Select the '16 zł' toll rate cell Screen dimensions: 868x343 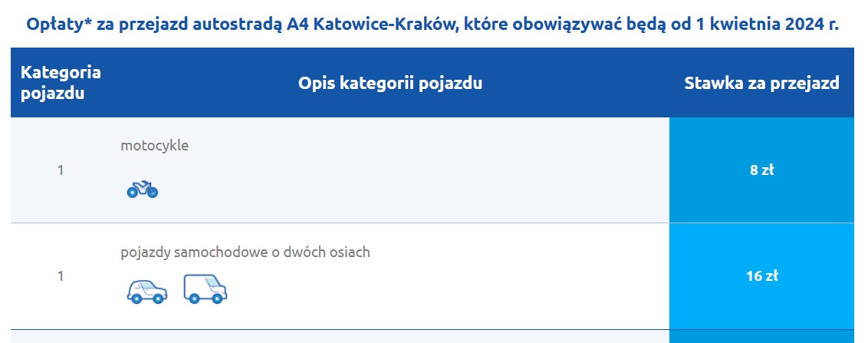pyautogui.click(x=761, y=276)
